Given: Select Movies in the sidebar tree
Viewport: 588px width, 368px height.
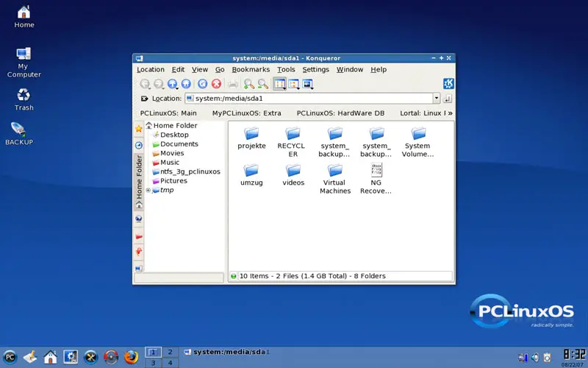Looking at the screenshot, I should [168, 153].
